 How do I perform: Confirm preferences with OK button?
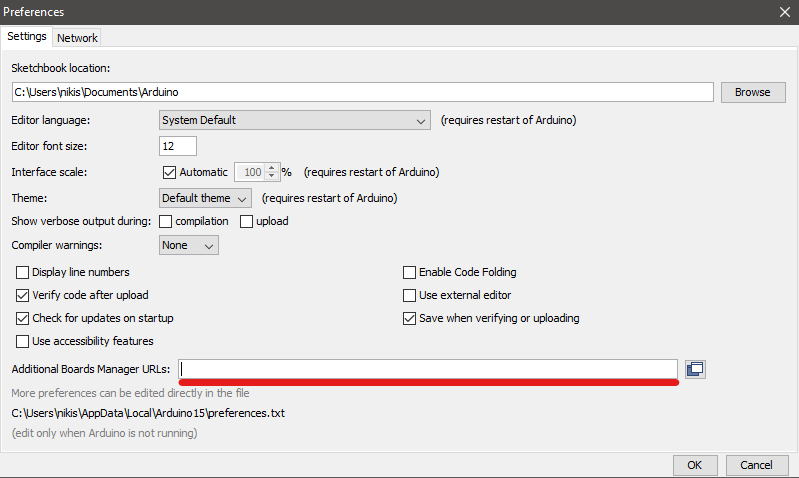point(694,465)
